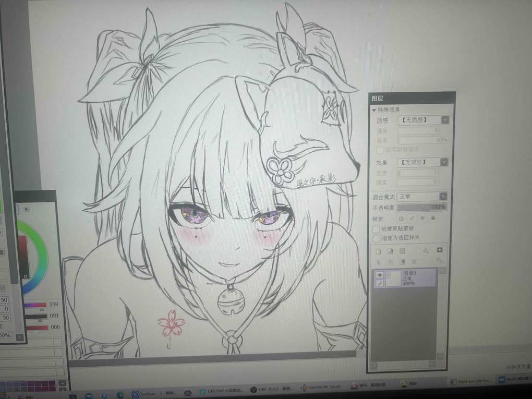The image size is (532, 399).
Task: Click the saturation slider showing 091
Action: click(x=36, y=317)
